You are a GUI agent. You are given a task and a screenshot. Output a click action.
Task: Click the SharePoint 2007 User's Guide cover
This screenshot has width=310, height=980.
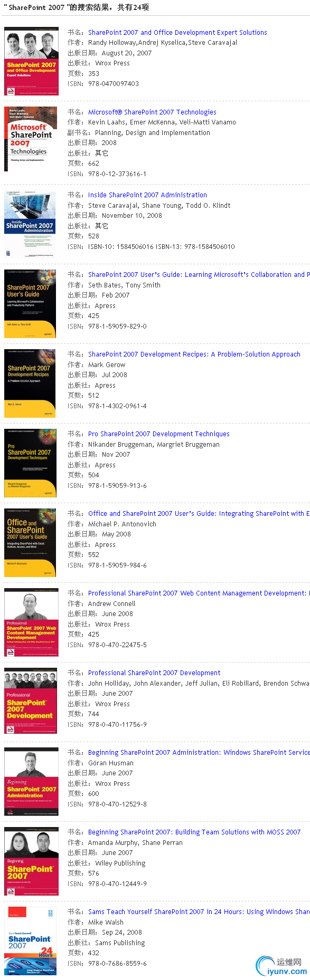point(30,304)
